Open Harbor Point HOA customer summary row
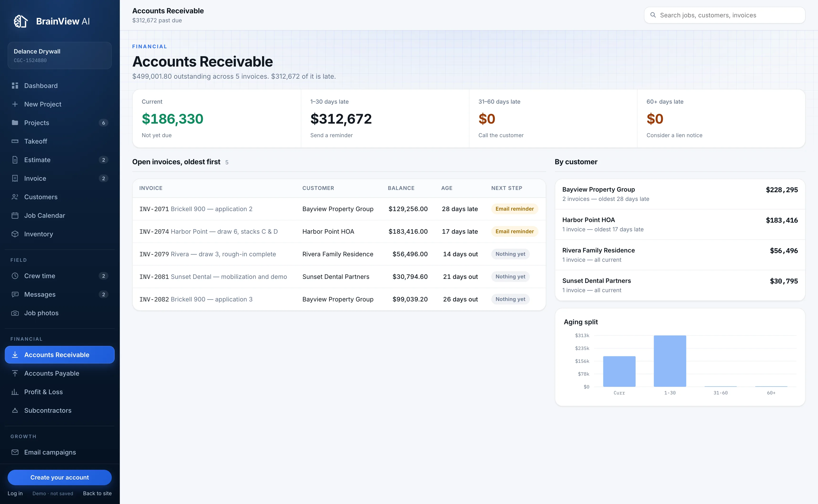Viewport: 818px width, 504px height. pyautogui.click(x=680, y=224)
